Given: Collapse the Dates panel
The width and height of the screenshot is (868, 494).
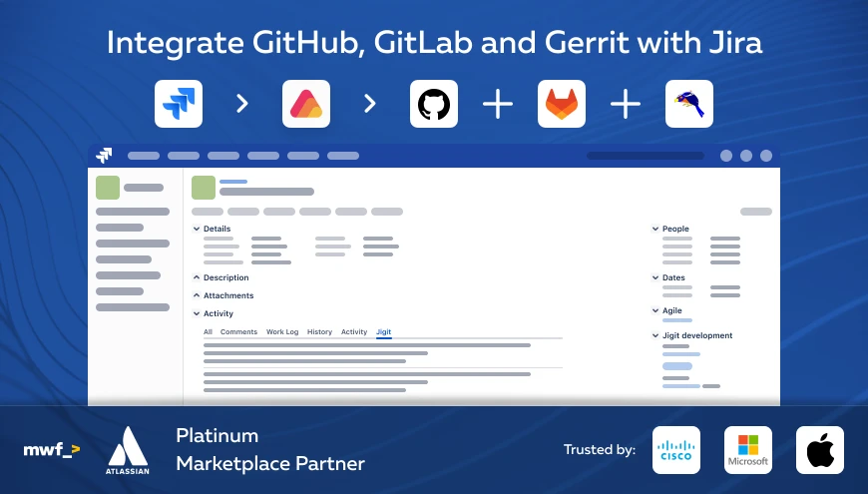Looking at the screenshot, I should tap(655, 277).
